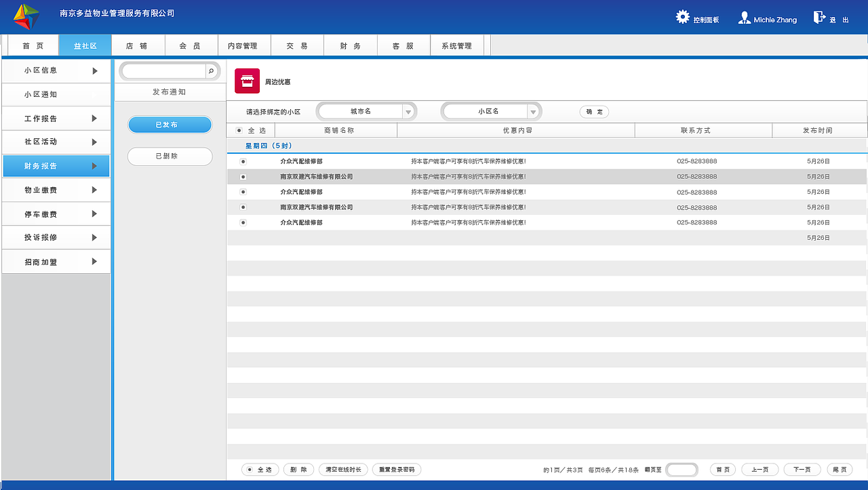Expand the 停车缴费 sidebar arrow
The height and width of the screenshot is (490, 868).
(x=95, y=214)
